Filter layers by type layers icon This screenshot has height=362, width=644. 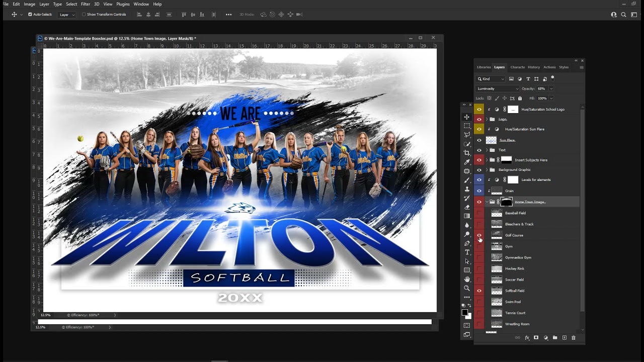pyautogui.click(x=528, y=79)
